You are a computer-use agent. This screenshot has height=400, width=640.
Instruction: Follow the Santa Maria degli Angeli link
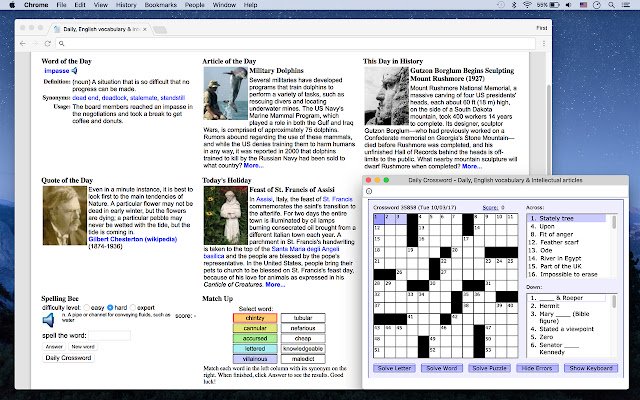(305, 249)
